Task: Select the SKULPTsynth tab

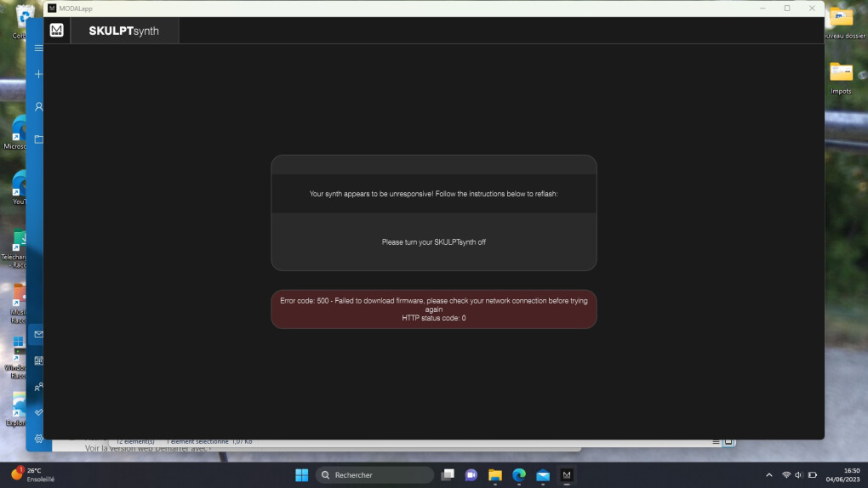Action: click(124, 31)
